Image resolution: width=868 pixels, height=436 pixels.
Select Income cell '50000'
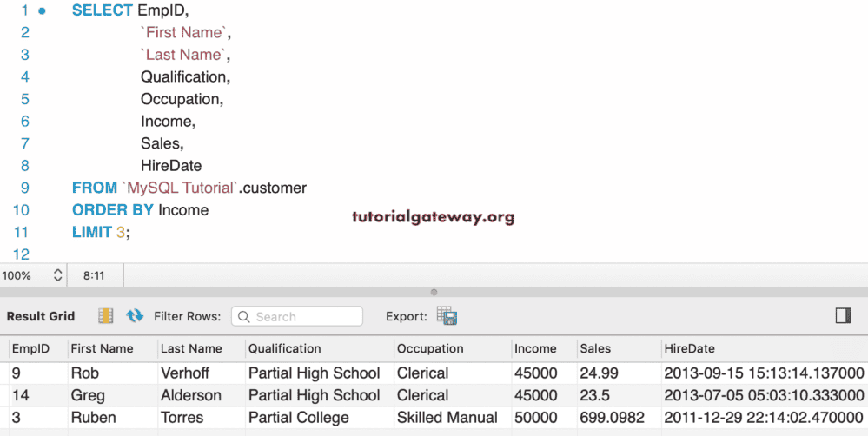pyautogui.click(x=535, y=418)
